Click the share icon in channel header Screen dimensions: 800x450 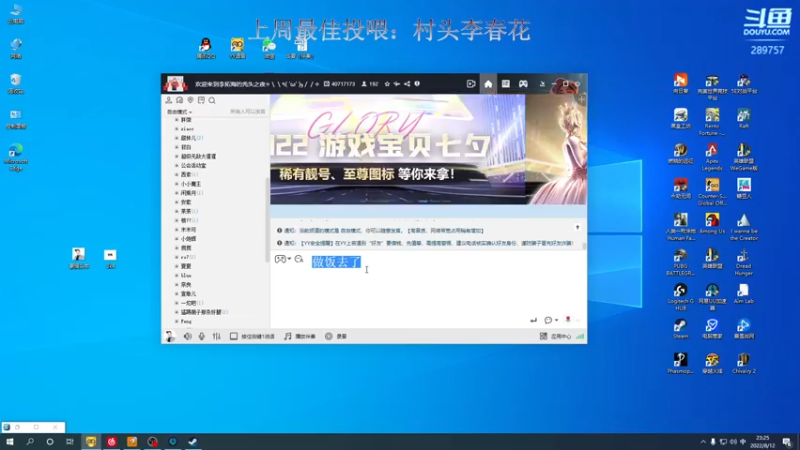(407, 84)
